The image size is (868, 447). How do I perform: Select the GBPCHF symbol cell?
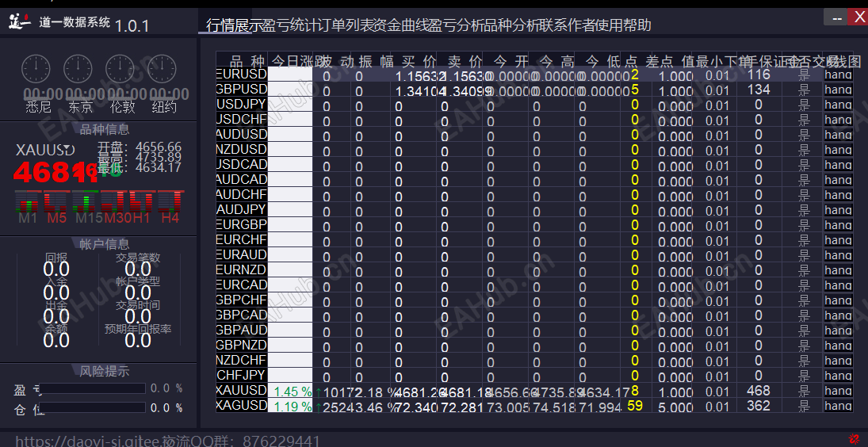click(242, 300)
